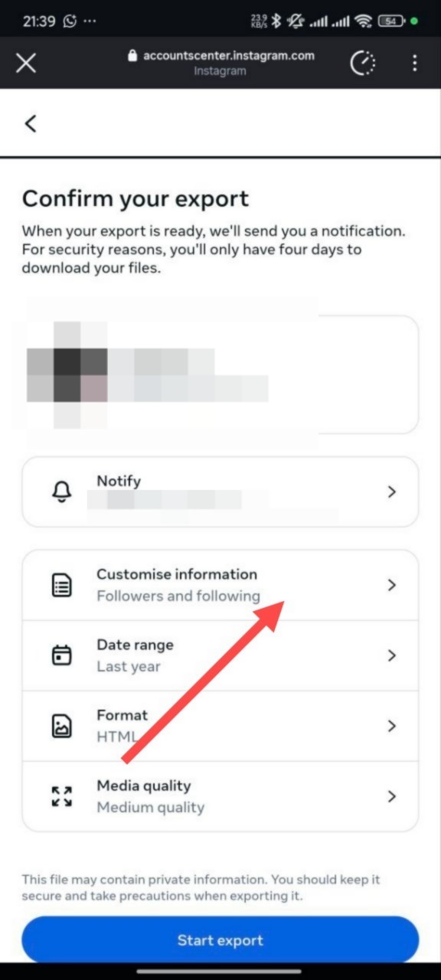Navigate back using the back arrow
Screen dimensions: 441x980
coord(30,122)
